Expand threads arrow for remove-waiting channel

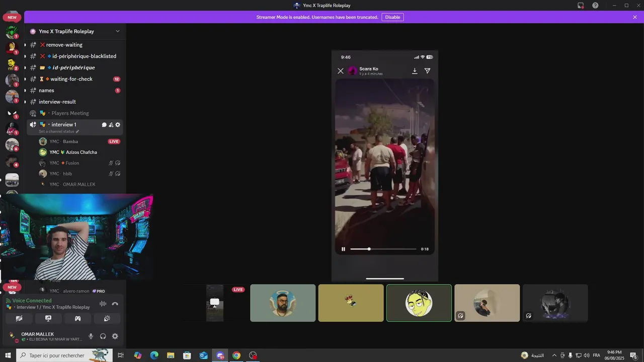coord(25,45)
